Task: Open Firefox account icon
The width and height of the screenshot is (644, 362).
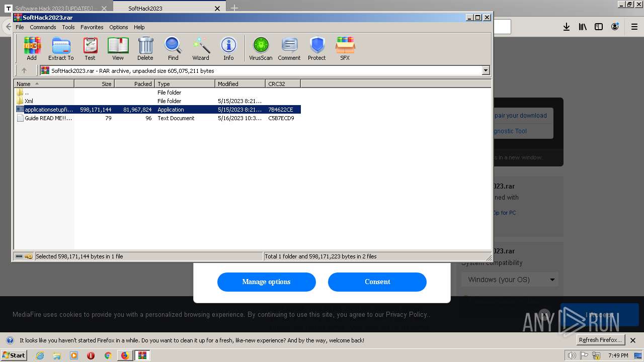Action: pyautogui.click(x=615, y=27)
